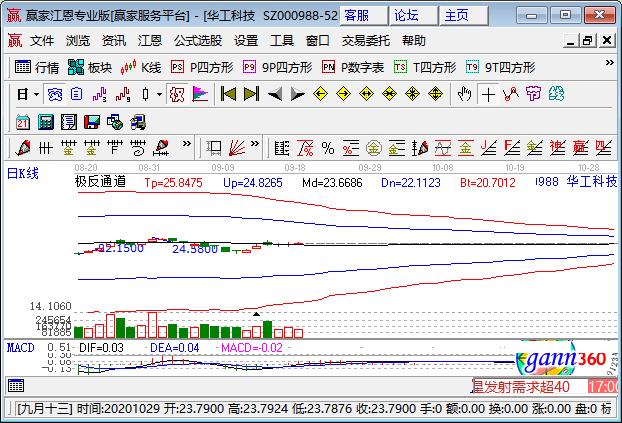Viewport: 622px width, 423px height.
Task: Click the 论坛 forum button
Action: (x=414, y=16)
